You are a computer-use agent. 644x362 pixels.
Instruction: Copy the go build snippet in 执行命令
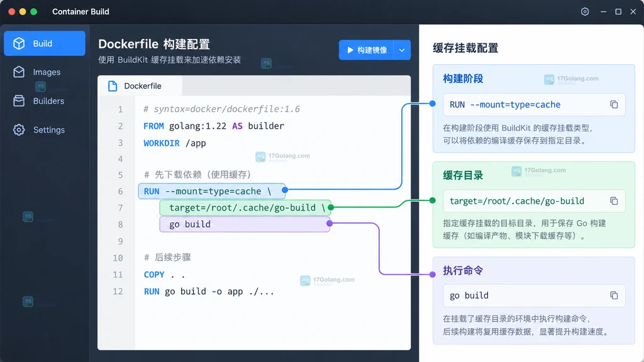point(614,295)
